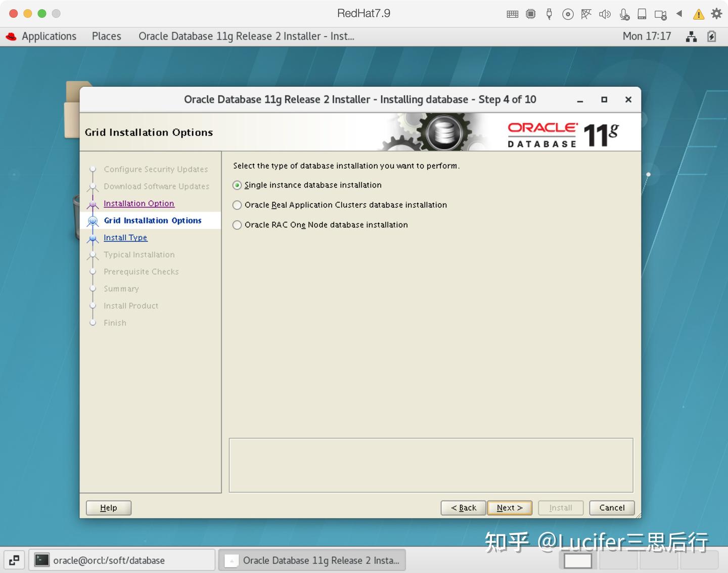The height and width of the screenshot is (573, 728).
Task: Click the USB device icon in the menu bar
Action: click(549, 14)
